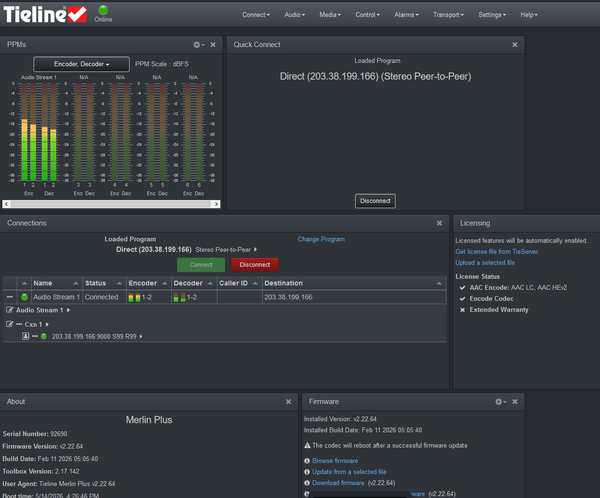Sort connections by the Name column

click(55, 283)
